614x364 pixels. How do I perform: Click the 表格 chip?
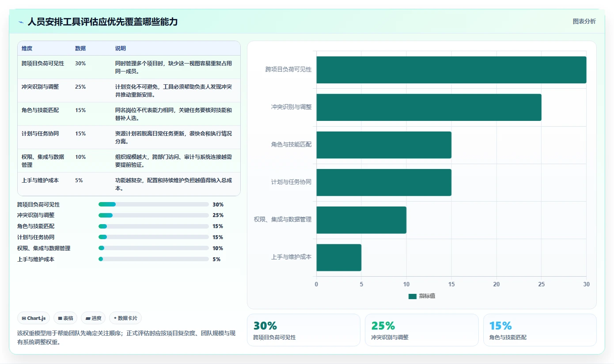pos(65,318)
